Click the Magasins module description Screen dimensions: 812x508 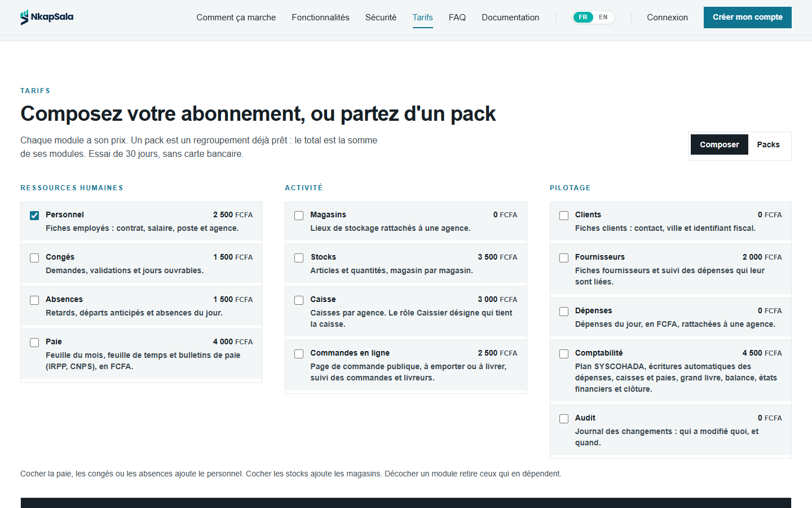390,229
